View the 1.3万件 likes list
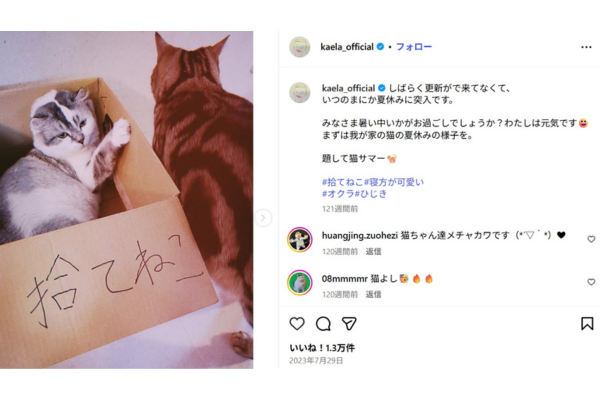Image resolution: width=600 pixels, height=400 pixels. (322, 348)
